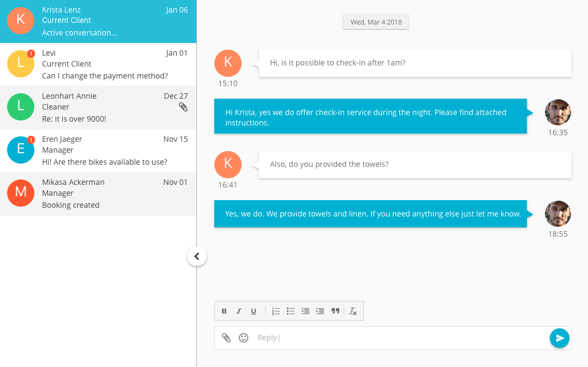This screenshot has height=367, width=588.
Task: Click the reply about towels and linen
Action: (370, 214)
